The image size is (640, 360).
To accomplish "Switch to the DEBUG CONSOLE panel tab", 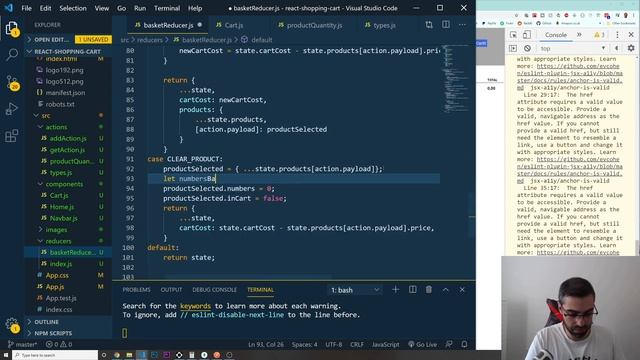I will point(214,290).
